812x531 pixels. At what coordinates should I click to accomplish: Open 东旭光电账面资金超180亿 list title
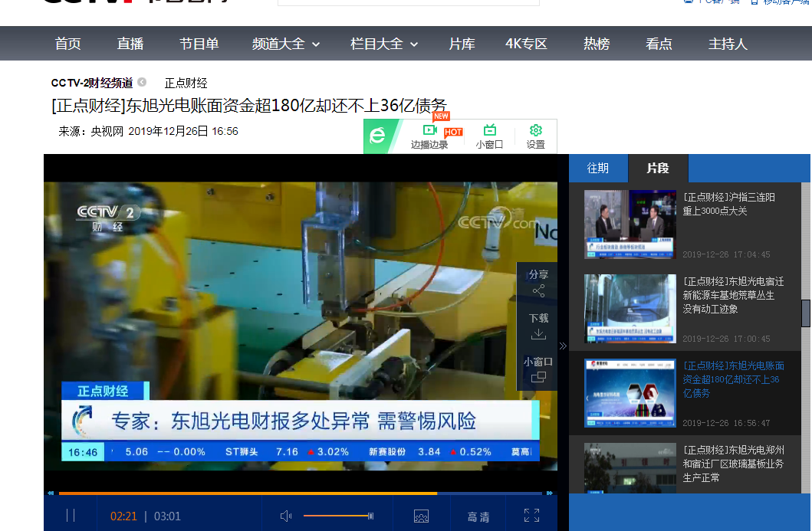point(733,379)
